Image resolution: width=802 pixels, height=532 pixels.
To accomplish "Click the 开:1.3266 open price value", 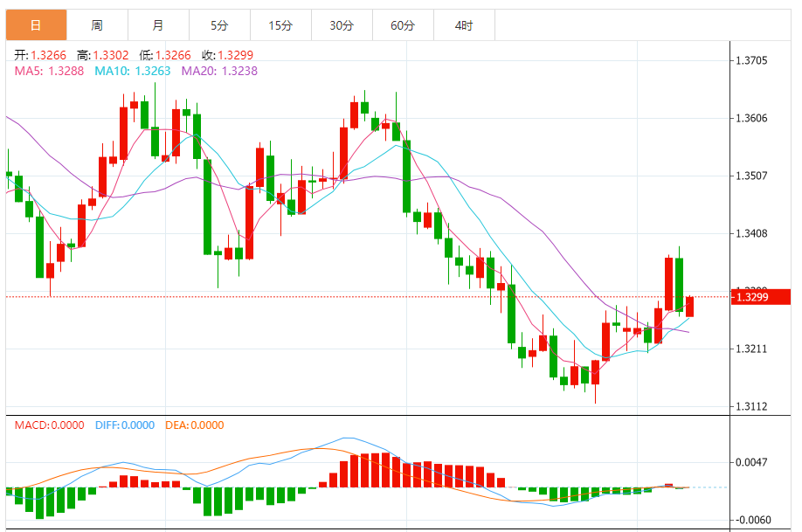I will (40, 55).
